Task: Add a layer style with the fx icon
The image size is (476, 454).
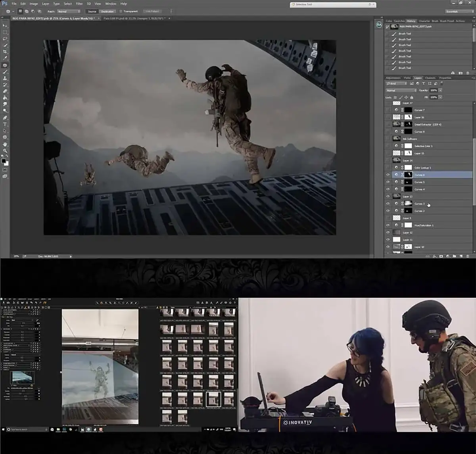Action: pos(435,256)
